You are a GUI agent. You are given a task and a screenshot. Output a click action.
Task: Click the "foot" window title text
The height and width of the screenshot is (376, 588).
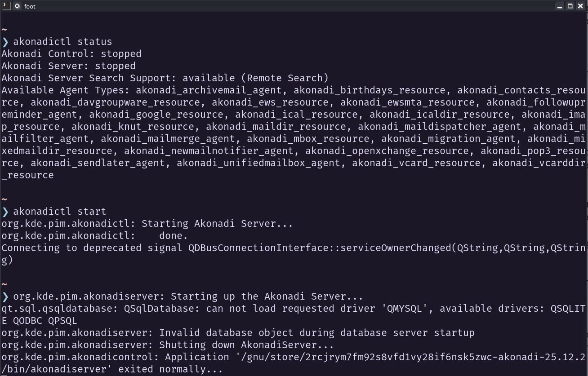point(30,6)
